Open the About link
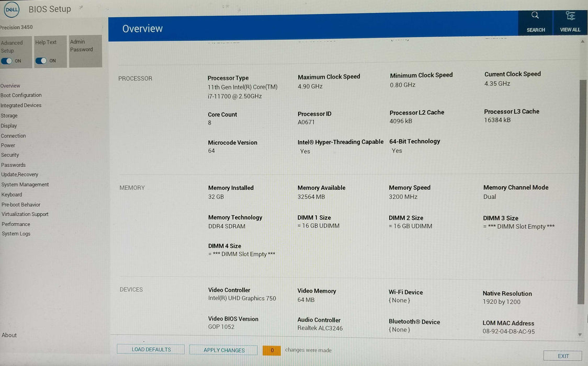Screen dimensions: 588x366 tap(9, 335)
